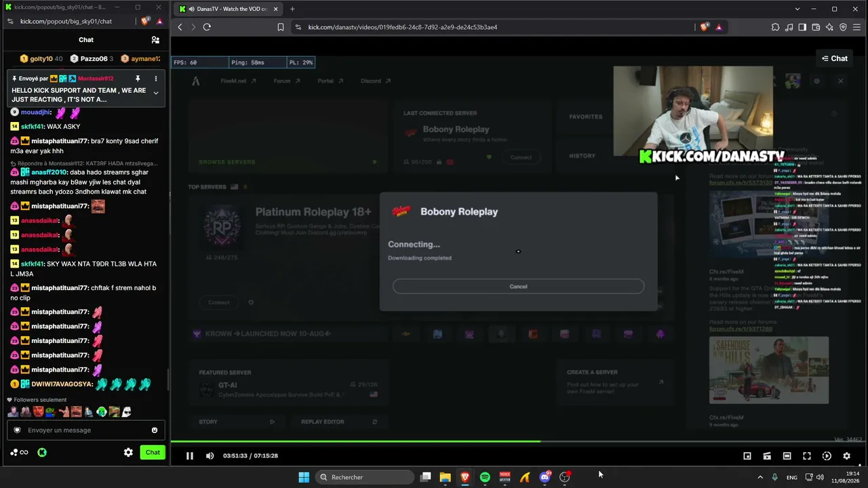The width and height of the screenshot is (868, 488).
Task: Open the Brave Wallet icon
Action: point(816,27)
